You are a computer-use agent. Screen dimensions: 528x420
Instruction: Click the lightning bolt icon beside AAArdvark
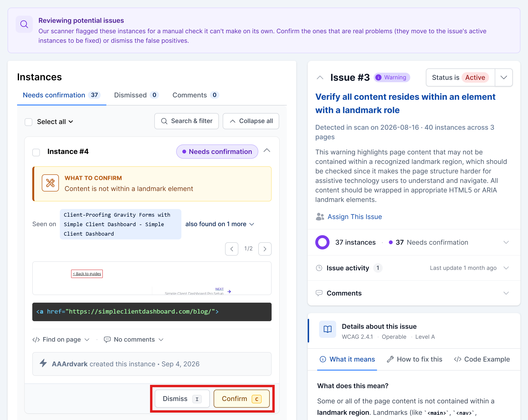[x=43, y=363]
